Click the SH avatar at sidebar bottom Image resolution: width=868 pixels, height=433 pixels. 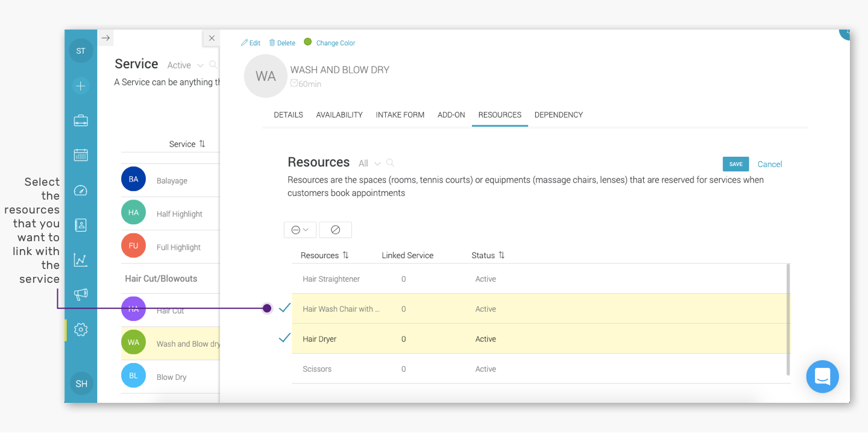(x=81, y=384)
